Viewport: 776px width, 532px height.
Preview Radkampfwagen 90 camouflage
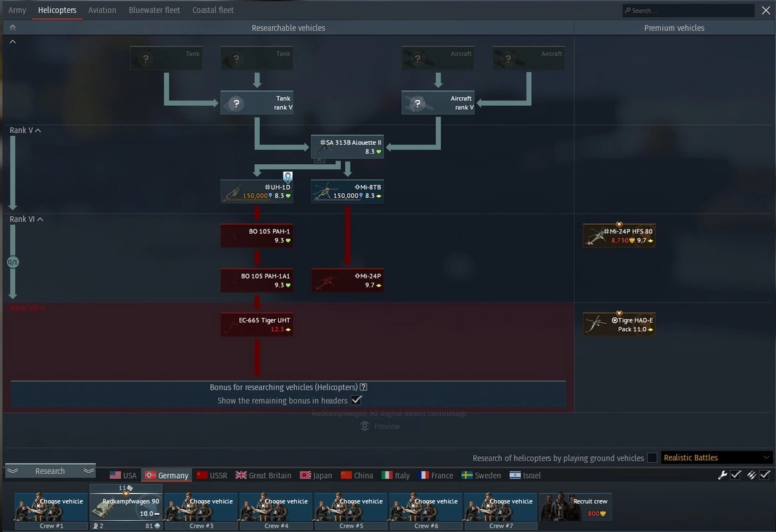380,426
